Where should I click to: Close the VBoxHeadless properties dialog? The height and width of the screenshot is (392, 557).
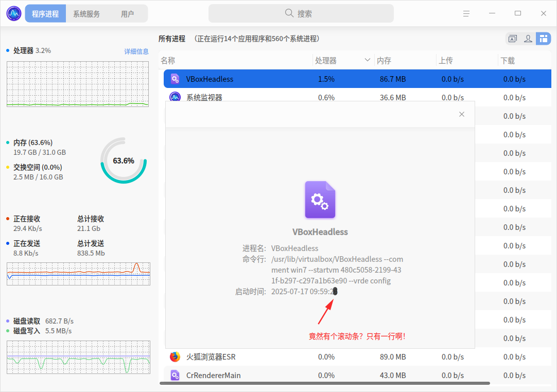tap(461, 114)
